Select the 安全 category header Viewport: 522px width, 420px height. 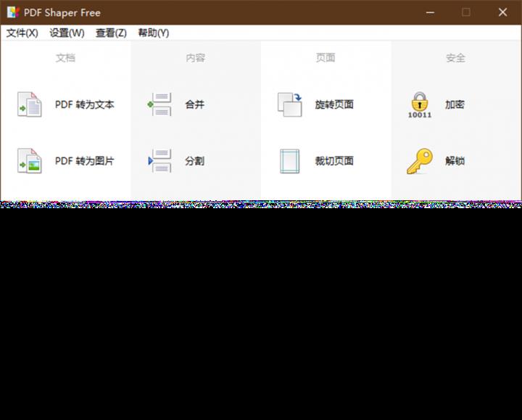[x=455, y=58]
